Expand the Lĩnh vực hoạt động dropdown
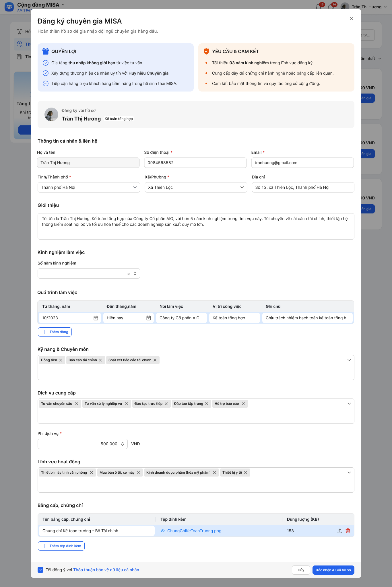Screen dimensions: 392x587 coord(349,473)
